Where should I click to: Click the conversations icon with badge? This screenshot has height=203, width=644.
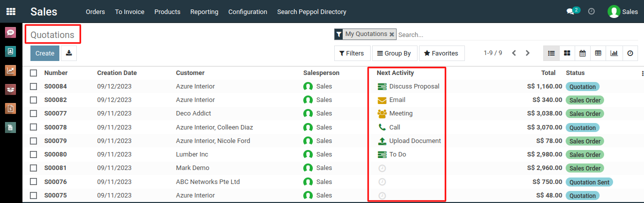point(570,11)
